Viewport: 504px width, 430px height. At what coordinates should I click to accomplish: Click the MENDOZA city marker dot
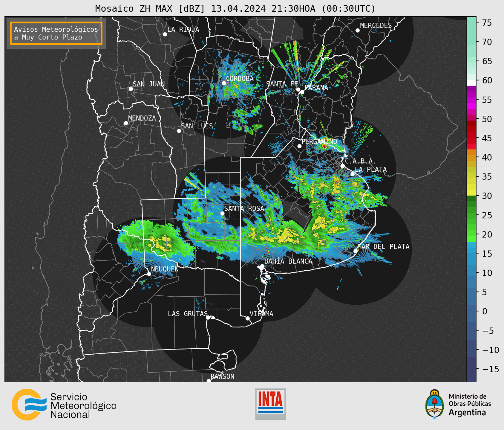pyautogui.click(x=126, y=123)
